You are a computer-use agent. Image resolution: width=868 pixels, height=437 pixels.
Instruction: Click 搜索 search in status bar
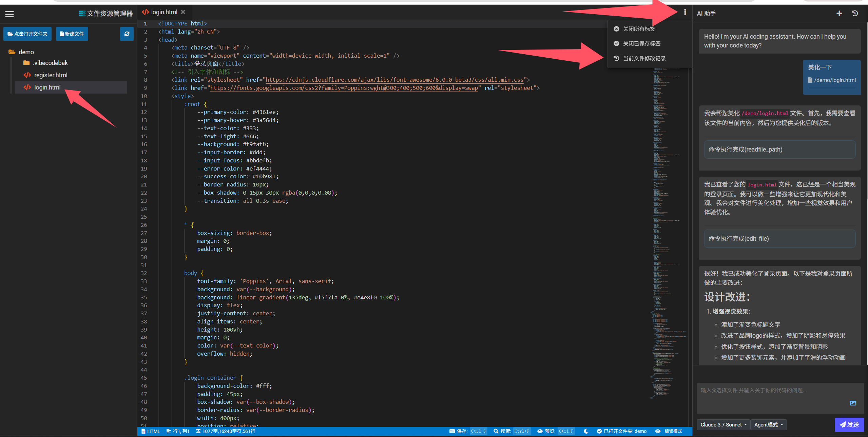point(512,431)
